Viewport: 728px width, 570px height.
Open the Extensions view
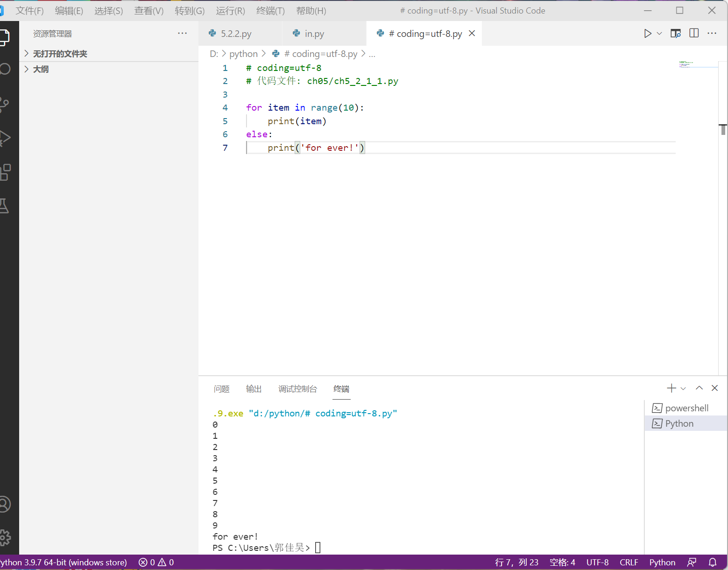(5, 172)
